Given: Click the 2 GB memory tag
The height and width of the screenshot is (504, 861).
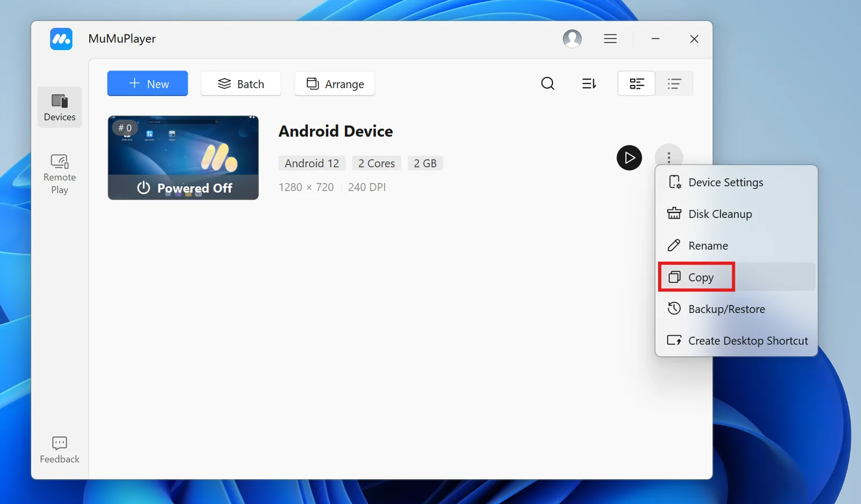Looking at the screenshot, I should (425, 164).
